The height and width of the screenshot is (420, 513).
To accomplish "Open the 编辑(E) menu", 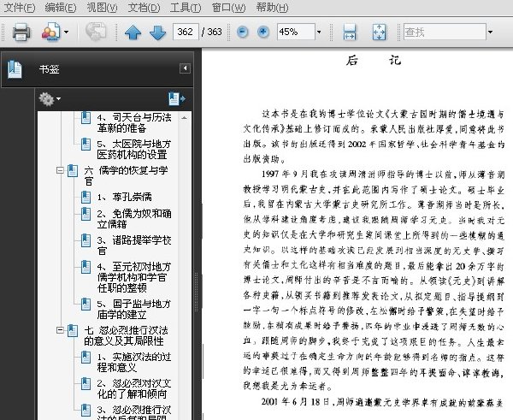I will [x=61, y=7].
